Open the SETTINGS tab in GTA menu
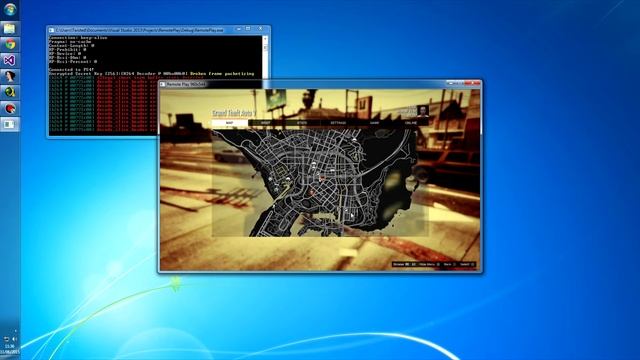Viewport: 640px width, 360px height. [338, 122]
